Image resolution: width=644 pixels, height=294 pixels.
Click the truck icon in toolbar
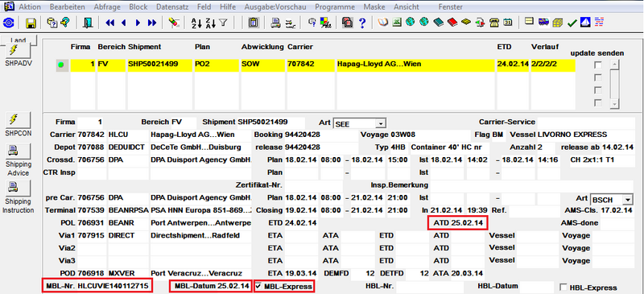point(544,23)
